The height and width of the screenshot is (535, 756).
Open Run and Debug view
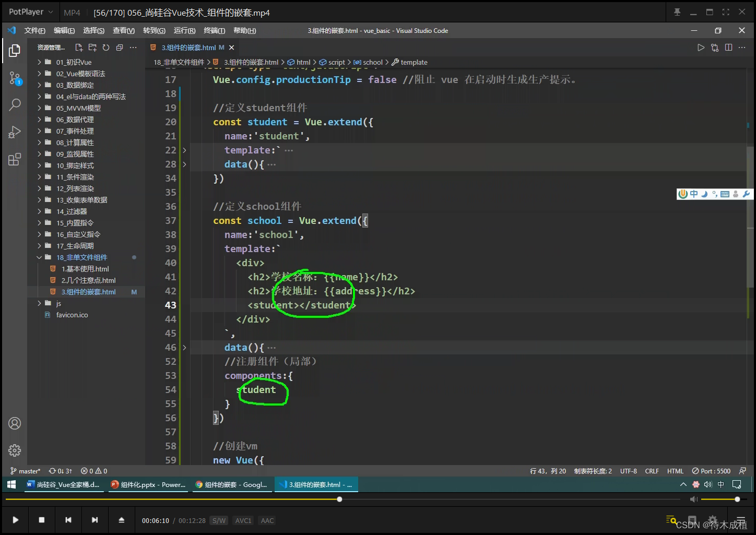(15, 132)
